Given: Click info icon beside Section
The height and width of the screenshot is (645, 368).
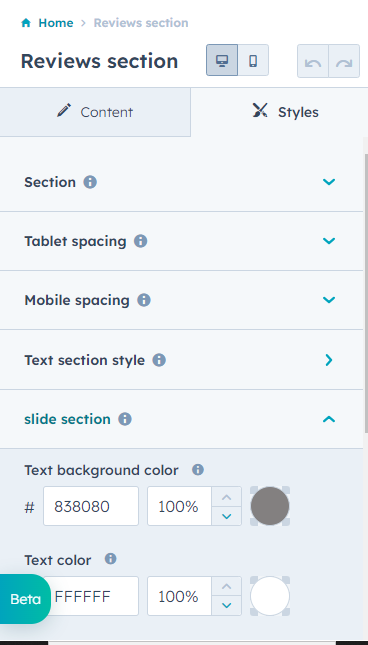Looking at the screenshot, I should (x=90, y=182).
